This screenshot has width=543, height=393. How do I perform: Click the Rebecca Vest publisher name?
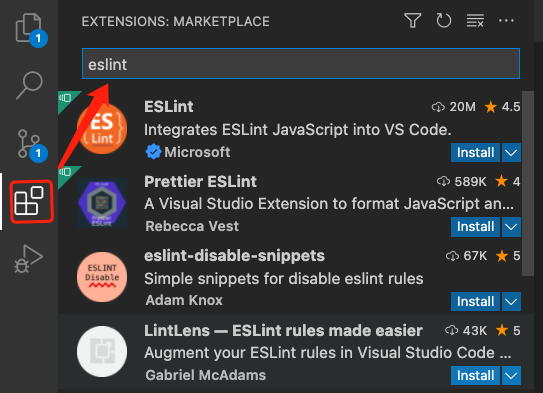(192, 226)
